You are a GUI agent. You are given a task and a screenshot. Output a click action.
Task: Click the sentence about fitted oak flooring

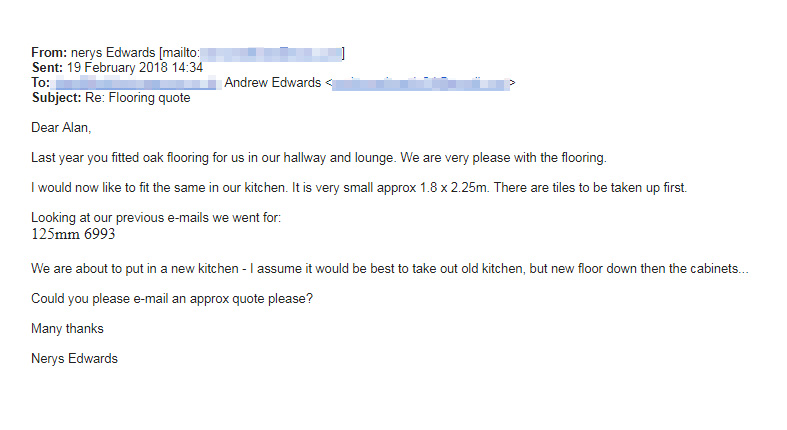pyautogui.click(x=319, y=158)
